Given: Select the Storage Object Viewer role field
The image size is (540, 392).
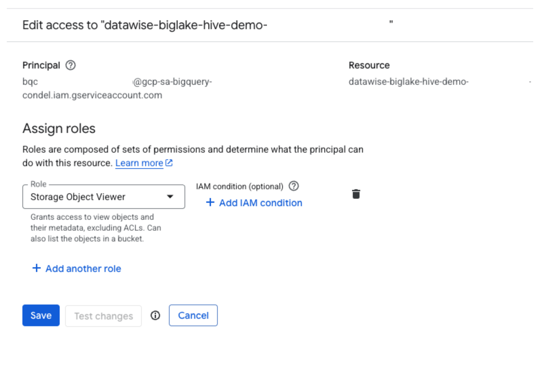Looking at the screenshot, I should pyautogui.click(x=104, y=197).
